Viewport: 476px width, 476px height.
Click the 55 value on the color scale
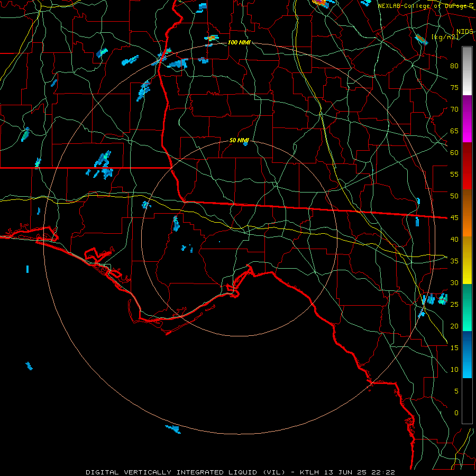pyautogui.click(x=454, y=174)
